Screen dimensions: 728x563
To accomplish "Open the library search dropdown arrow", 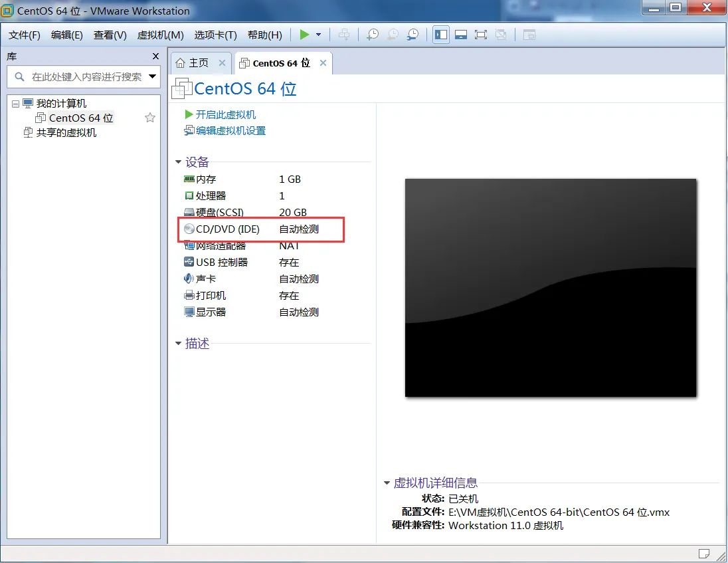I will point(152,76).
